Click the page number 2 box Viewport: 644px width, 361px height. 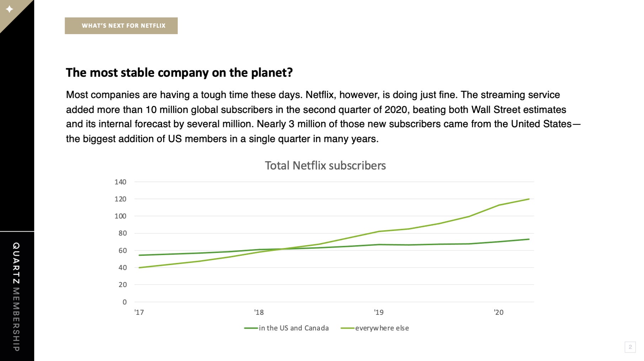coord(630,347)
